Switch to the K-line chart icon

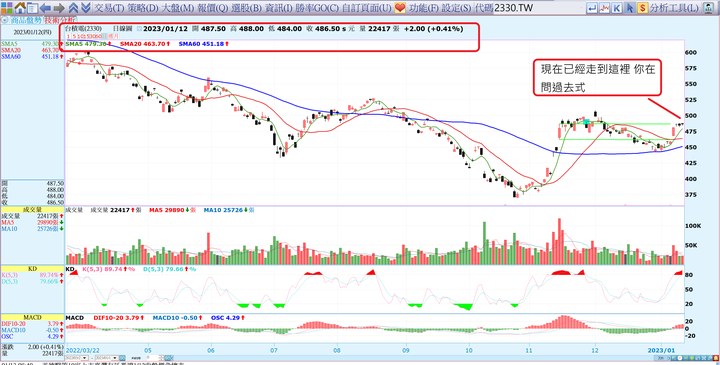tap(617, 8)
